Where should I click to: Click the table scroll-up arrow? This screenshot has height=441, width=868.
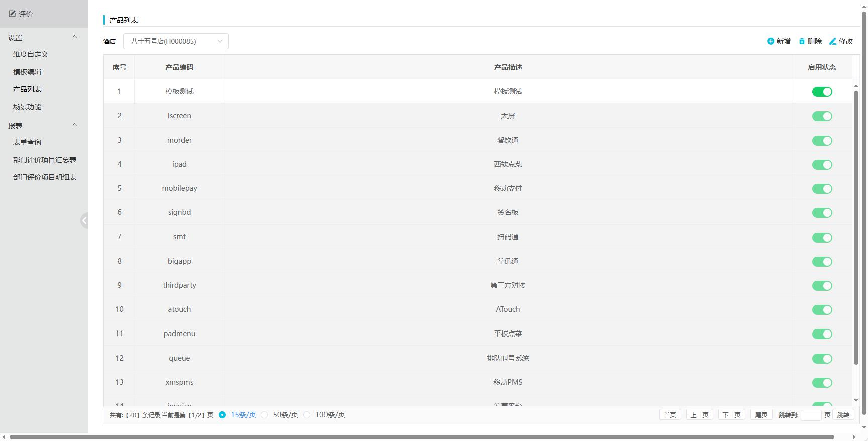coord(856,86)
